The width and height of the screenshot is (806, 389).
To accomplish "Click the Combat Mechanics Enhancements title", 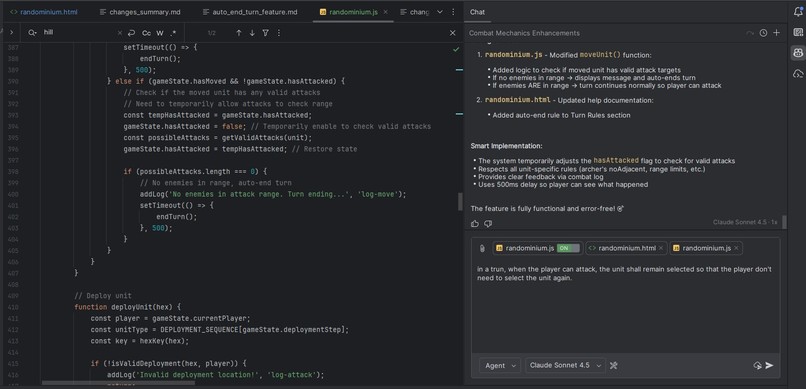I will coord(524,33).
